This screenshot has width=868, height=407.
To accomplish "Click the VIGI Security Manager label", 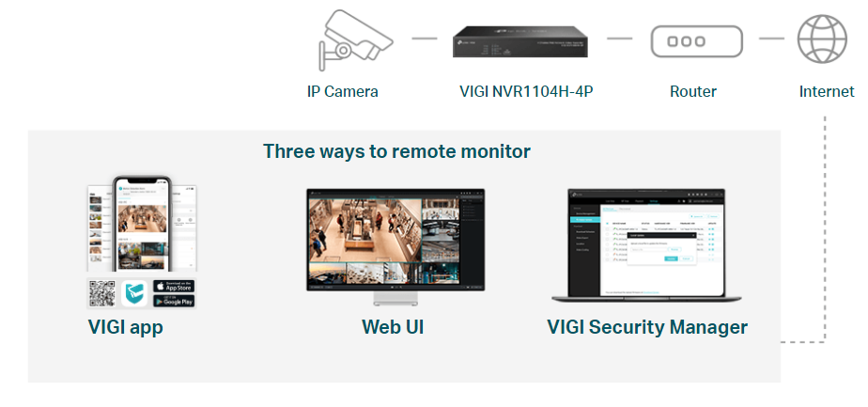I will [647, 327].
